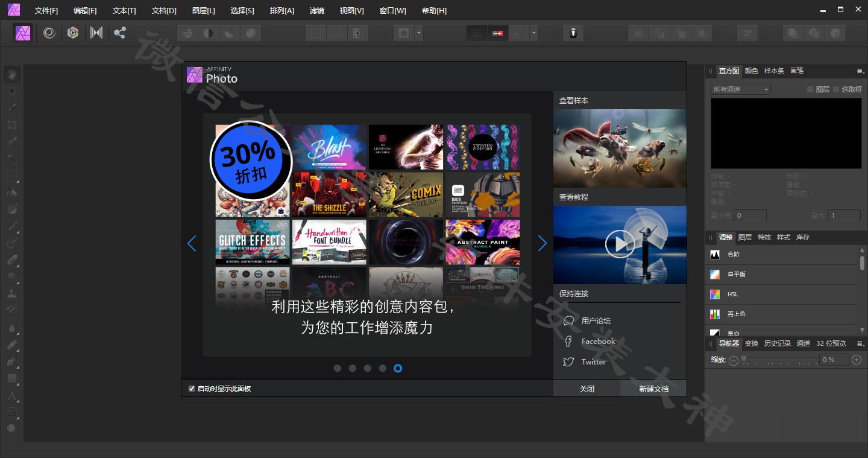This screenshot has width=868, height=458.
Task: Select the Color Picker eyedropper tool
Action: (12, 108)
